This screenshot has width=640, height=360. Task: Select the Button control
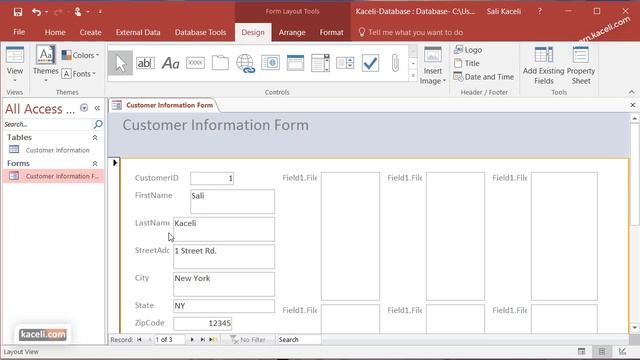tap(195, 63)
